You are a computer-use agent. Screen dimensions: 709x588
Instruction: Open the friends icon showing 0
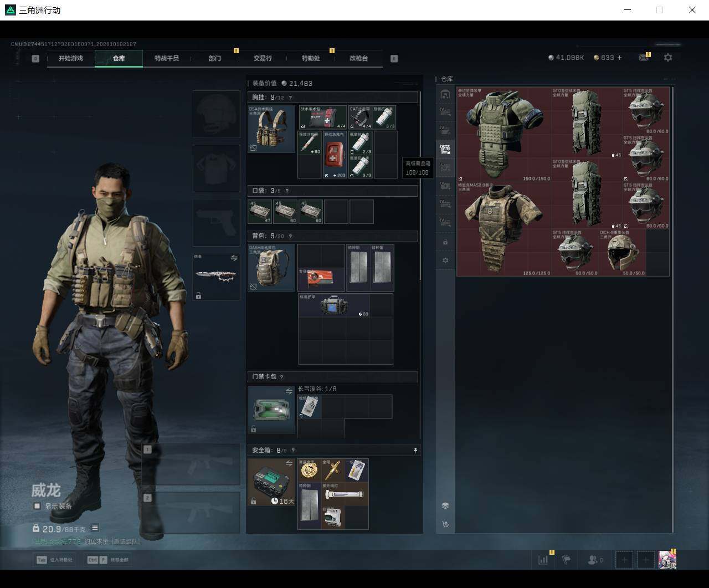[595, 560]
